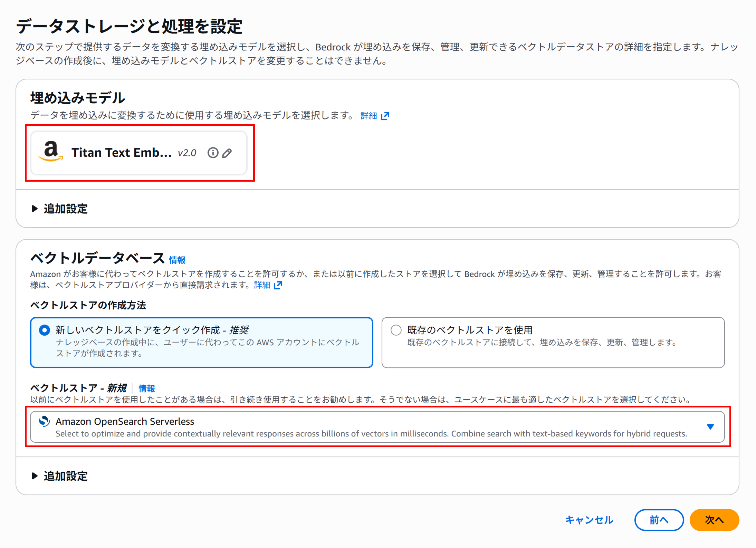The image size is (756, 548).
Task: Click the info icon beside Titan Text Embeddings
Action: (213, 153)
